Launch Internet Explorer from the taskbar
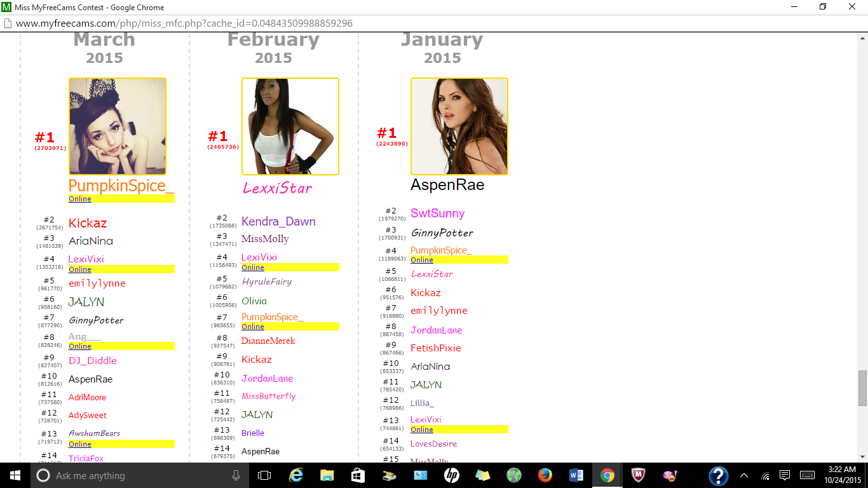This screenshot has width=868, height=488. point(296,475)
